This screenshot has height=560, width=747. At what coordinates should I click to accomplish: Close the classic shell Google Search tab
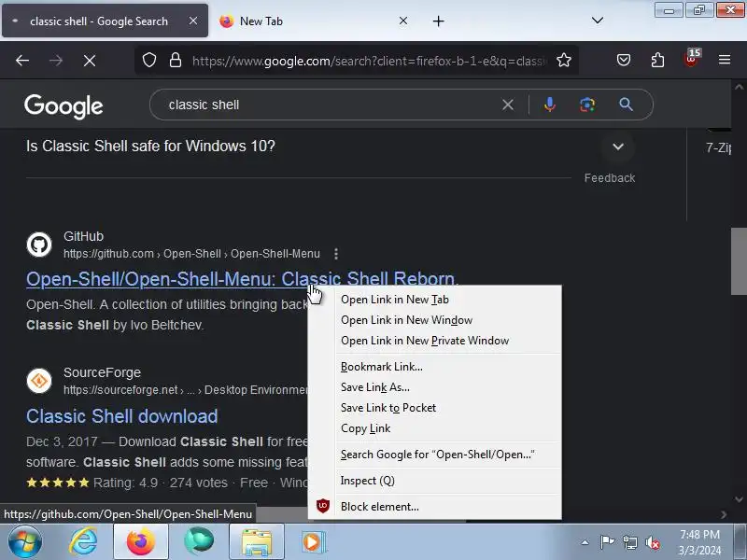(x=193, y=21)
